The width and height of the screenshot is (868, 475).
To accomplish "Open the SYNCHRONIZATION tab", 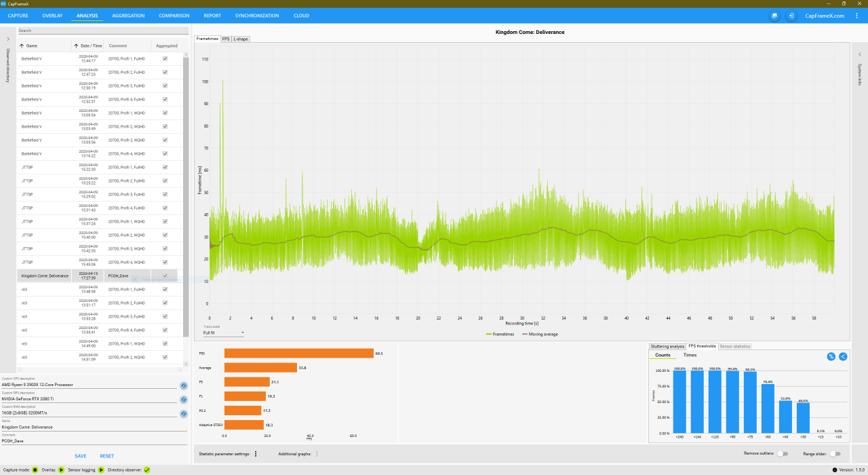I will click(257, 15).
